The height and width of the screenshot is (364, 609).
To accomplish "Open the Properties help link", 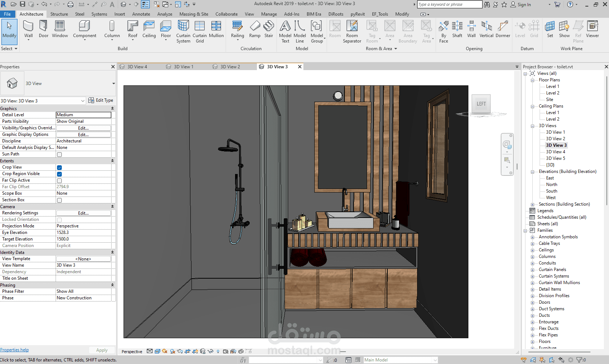I will [x=15, y=350].
